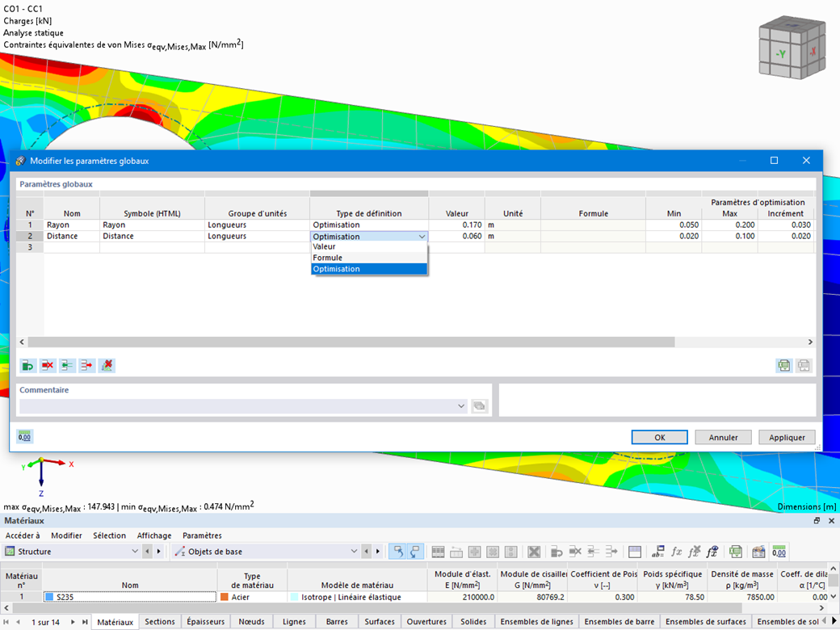840x630 pixels.
Task: Click the next arrow after Objets de base
Action: pos(378,551)
